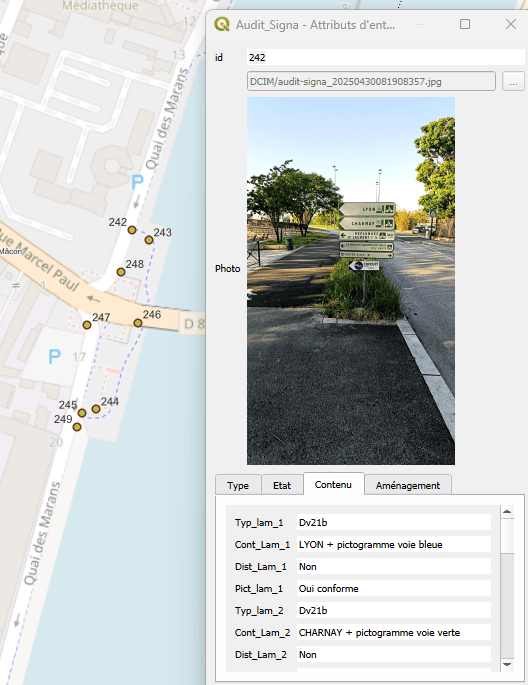
Task: Click the Dist_Lam_2 field showing Non
Action: pyautogui.click(x=393, y=654)
